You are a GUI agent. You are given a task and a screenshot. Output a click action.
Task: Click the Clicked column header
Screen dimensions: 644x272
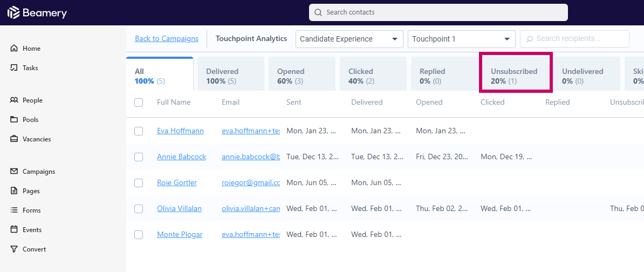coord(492,103)
